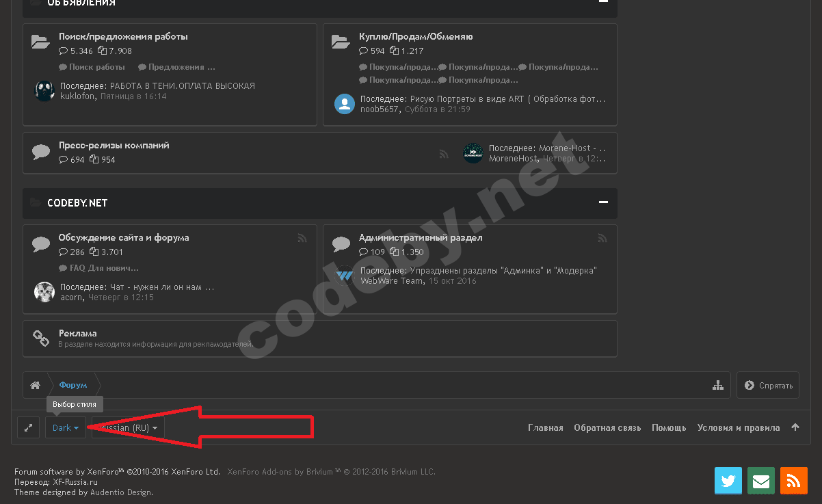Open XF-Russia.ru translation link
The image size is (822, 504).
(75, 482)
